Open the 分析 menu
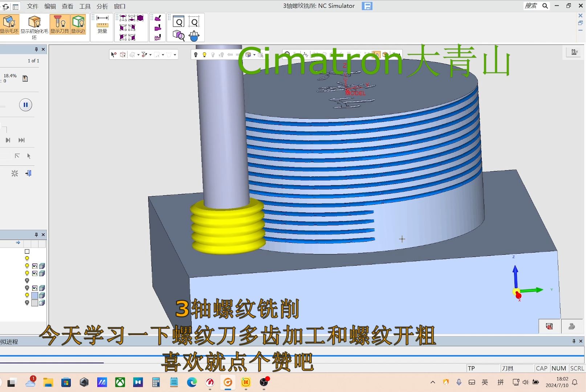The height and width of the screenshot is (392, 586). 102,6
